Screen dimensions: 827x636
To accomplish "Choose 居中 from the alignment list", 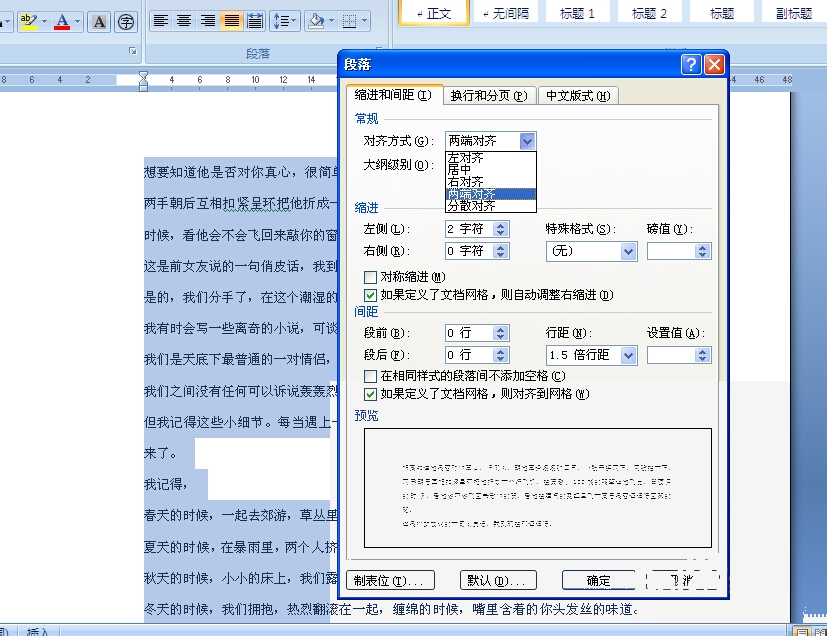I will click(x=491, y=169).
